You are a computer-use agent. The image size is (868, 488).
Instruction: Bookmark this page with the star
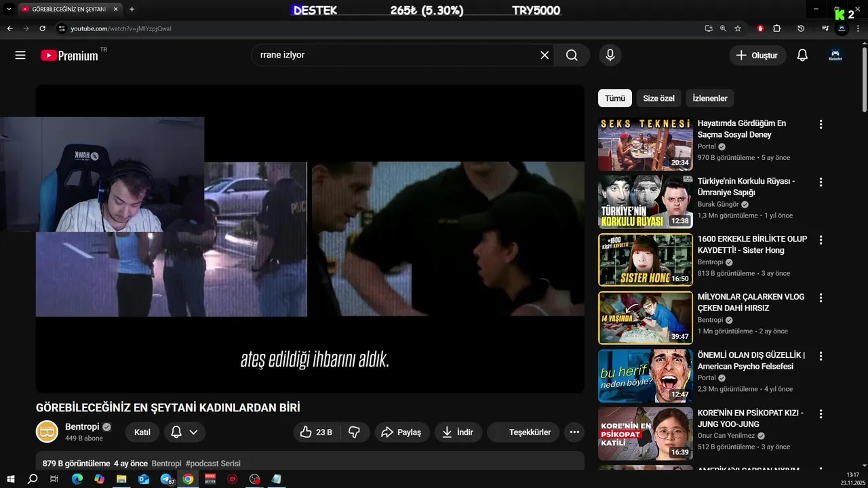[x=738, y=28]
